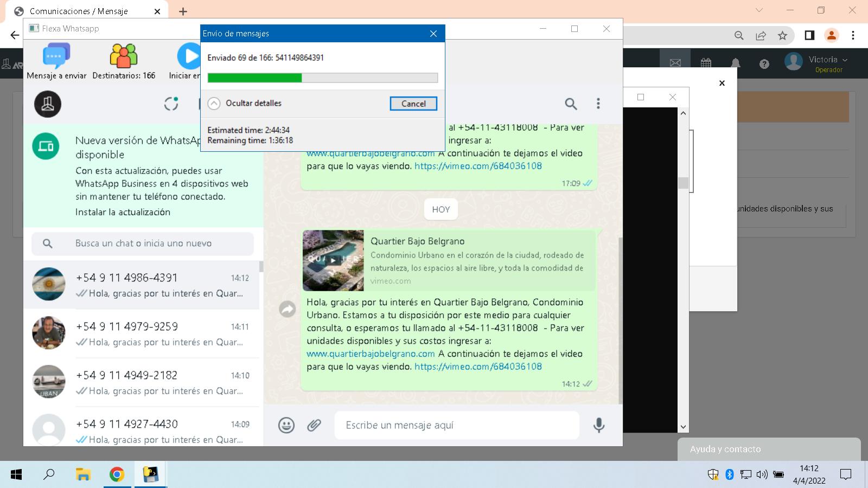Click the HOY date separator chip
868x488 pixels.
(x=441, y=209)
